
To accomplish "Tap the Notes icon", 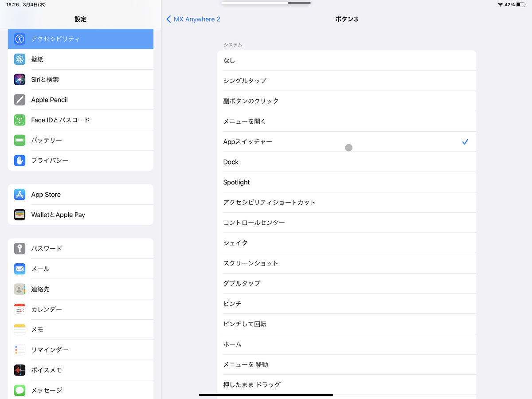I will pos(20,330).
